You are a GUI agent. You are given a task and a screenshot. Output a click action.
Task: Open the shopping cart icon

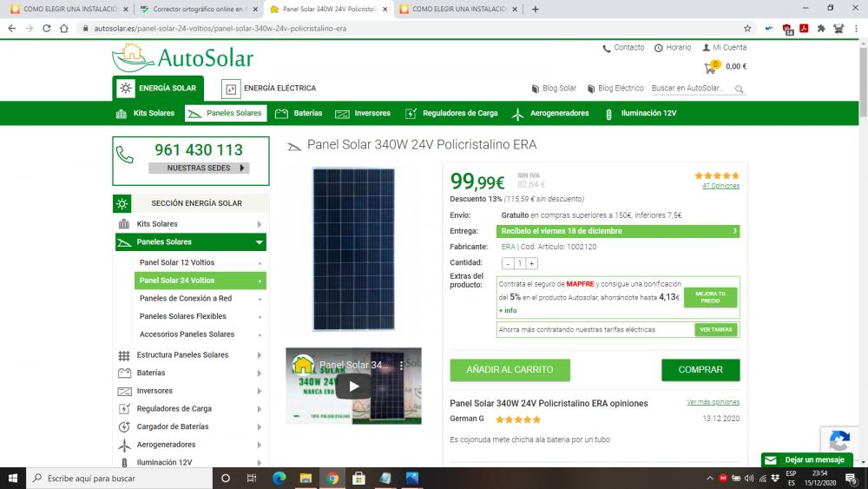[712, 67]
